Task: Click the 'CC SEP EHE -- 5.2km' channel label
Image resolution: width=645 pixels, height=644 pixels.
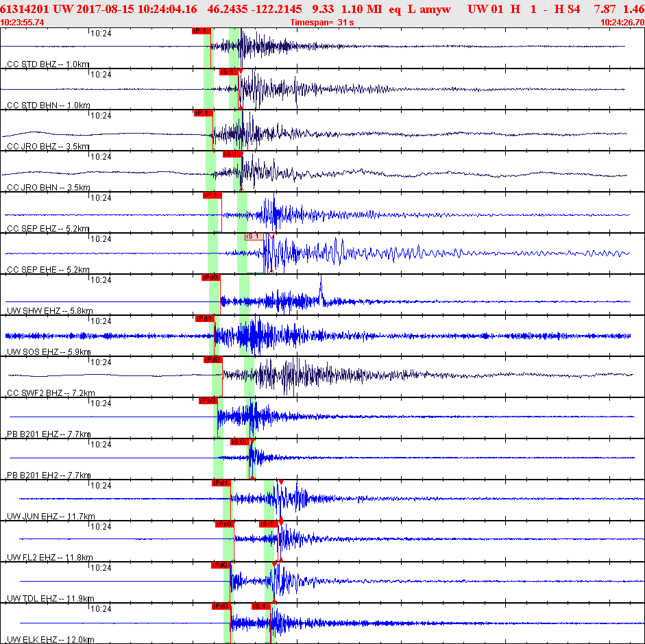Action: click(x=48, y=270)
